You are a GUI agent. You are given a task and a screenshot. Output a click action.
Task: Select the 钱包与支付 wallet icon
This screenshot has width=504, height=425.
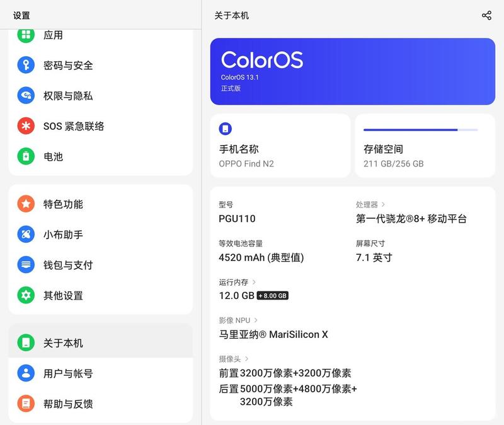[26, 265]
